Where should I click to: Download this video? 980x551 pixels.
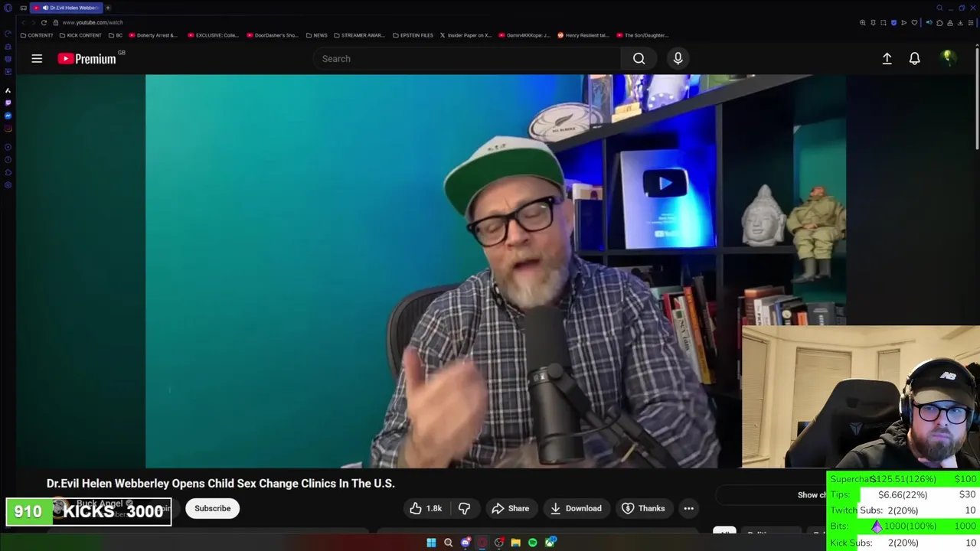pos(576,508)
